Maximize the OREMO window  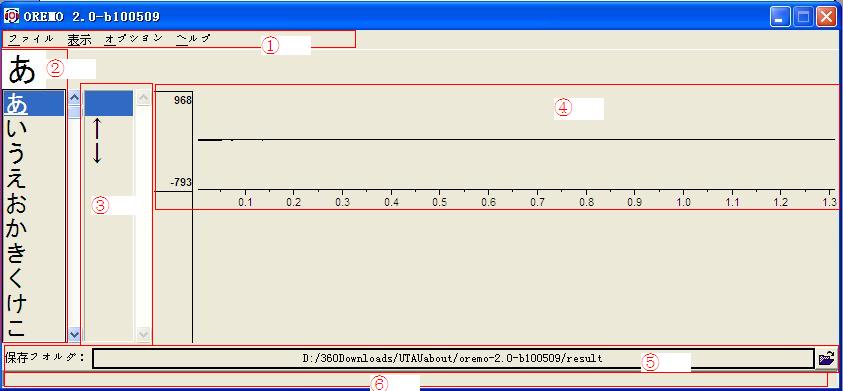[x=803, y=17]
